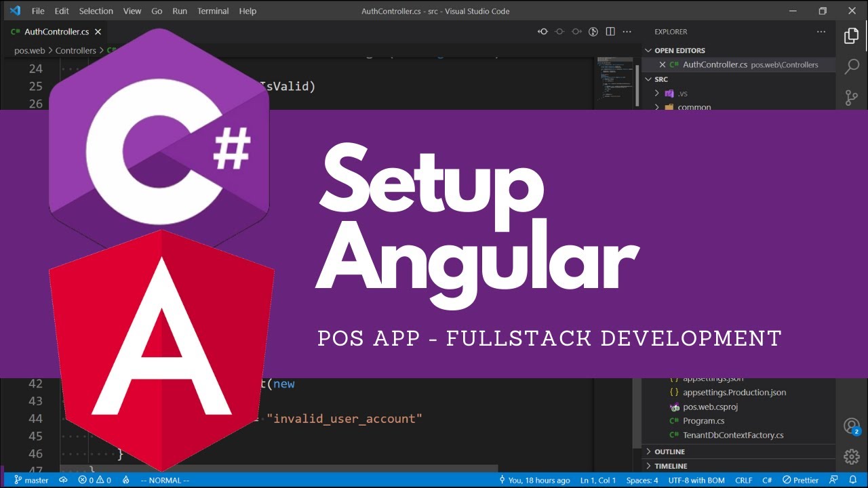Change indentation via Spaces: 4
This screenshot has height=488, width=868.
642,480
